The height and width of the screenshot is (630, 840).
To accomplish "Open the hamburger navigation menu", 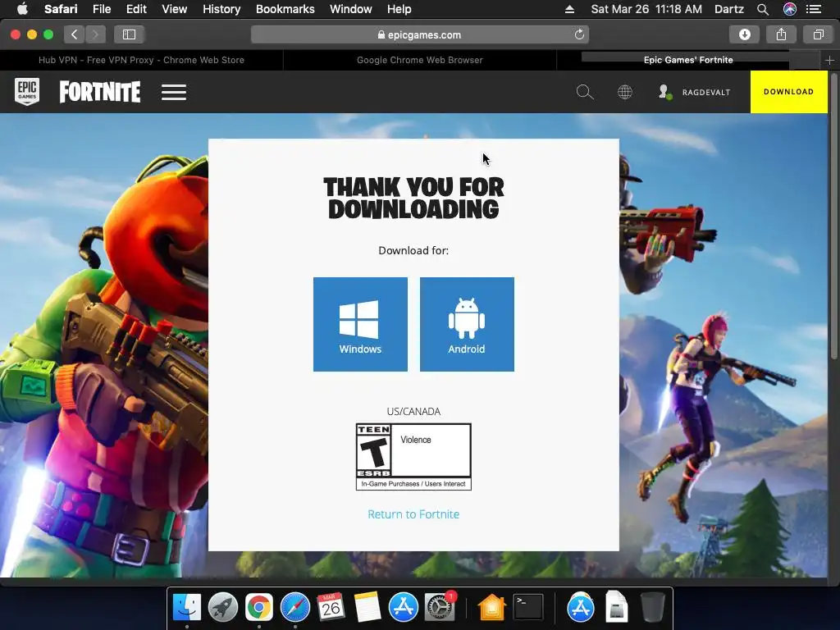I will pos(174,92).
